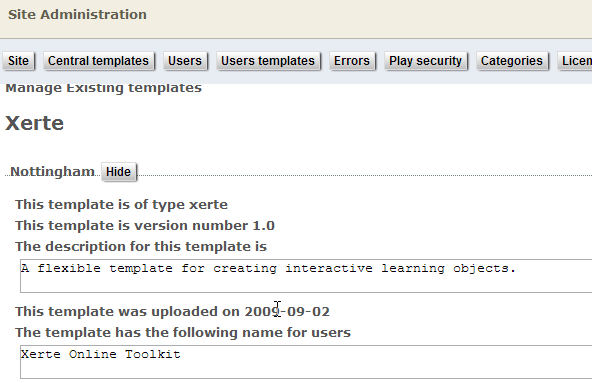Hide the Nottingham template details
Screen dimensions: 592x383
119,172
